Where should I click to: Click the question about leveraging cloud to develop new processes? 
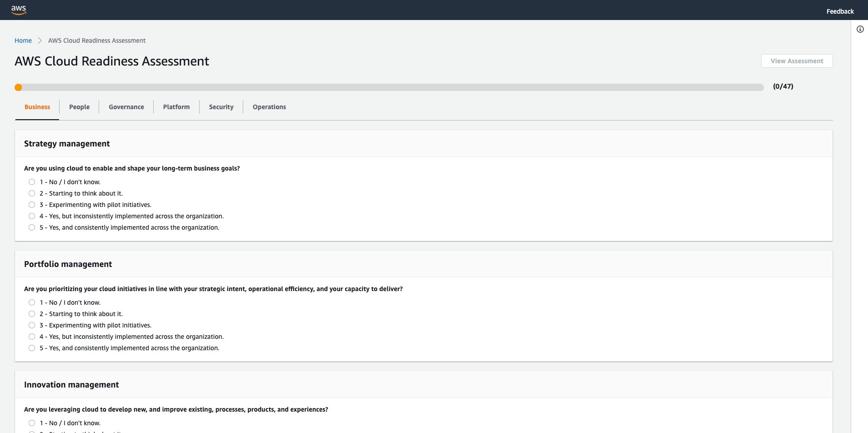click(x=176, y=409)
